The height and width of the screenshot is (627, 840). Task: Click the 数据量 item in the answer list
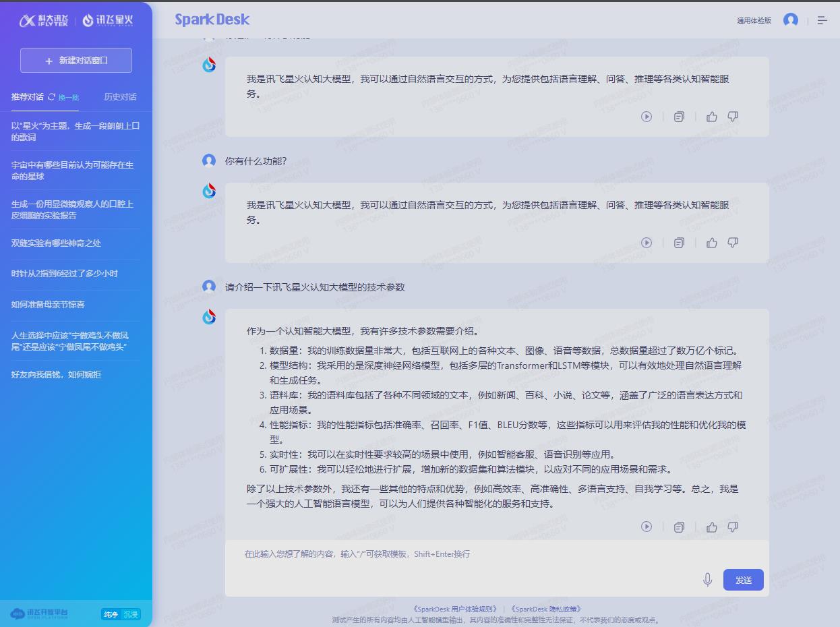pyautogui.click(x=505, y=351)
